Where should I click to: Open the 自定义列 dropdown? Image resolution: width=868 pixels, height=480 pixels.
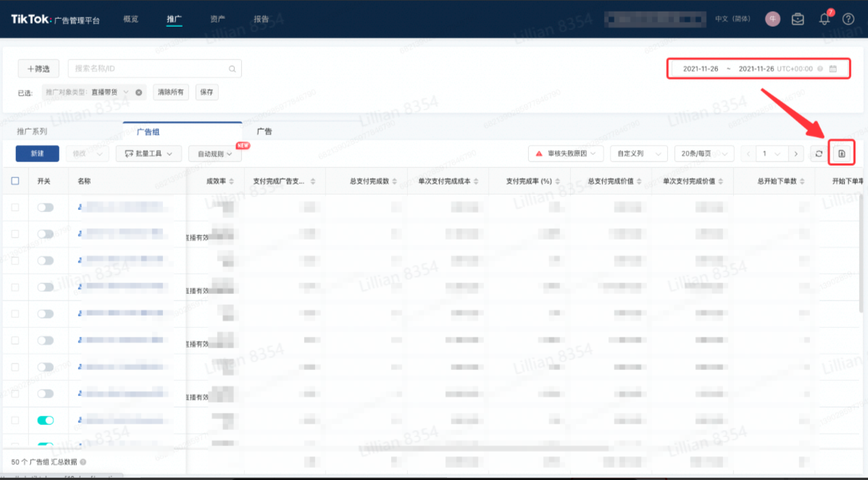638,153
